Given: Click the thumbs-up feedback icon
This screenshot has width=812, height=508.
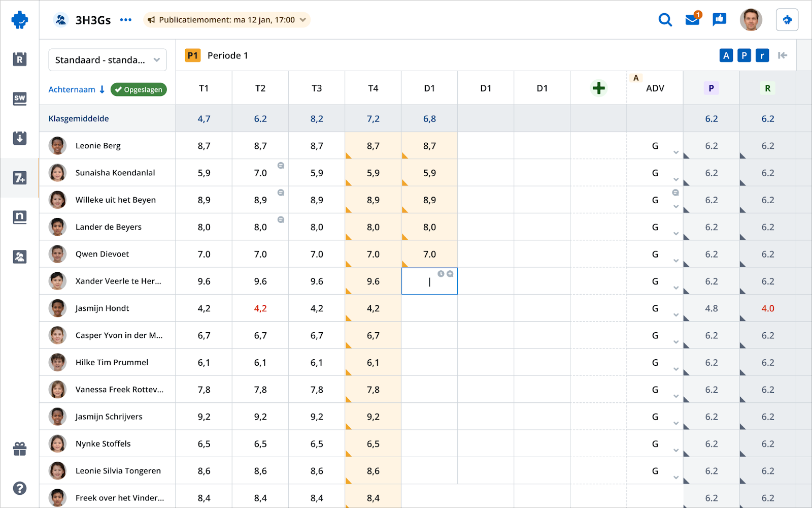Looking at the screenshot, I should click(x=719, y=20).
